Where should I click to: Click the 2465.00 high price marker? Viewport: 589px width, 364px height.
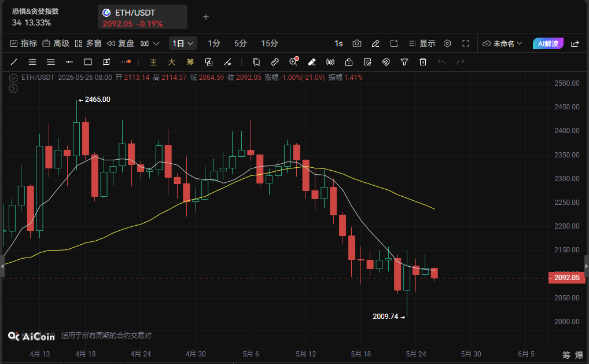94,100
